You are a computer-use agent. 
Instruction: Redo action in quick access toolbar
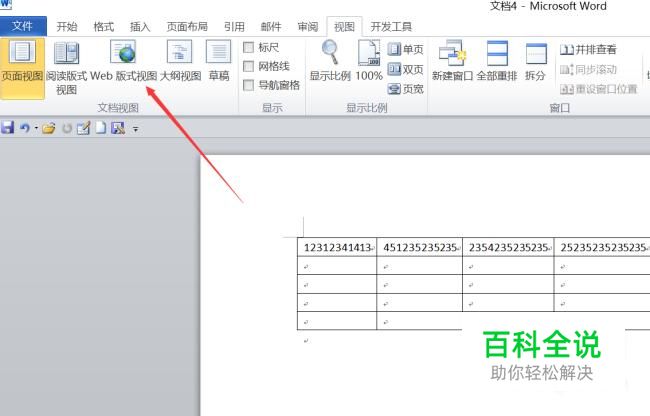coord(67,128)
